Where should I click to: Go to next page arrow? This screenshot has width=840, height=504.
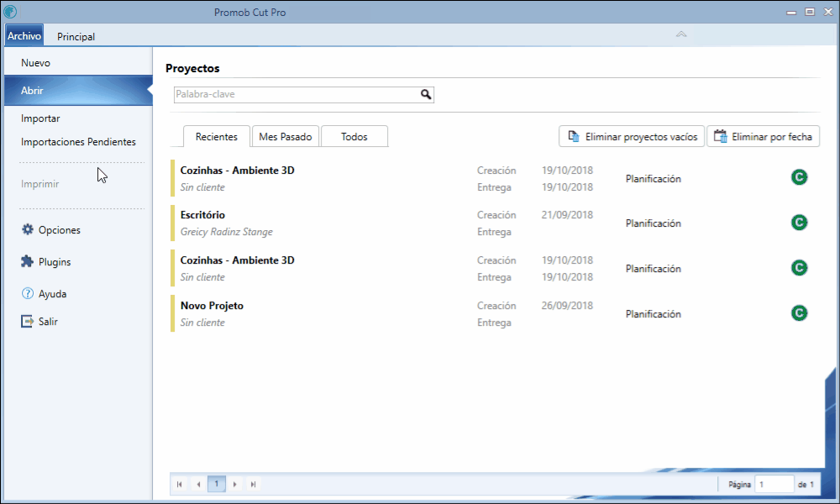(234, 484)
